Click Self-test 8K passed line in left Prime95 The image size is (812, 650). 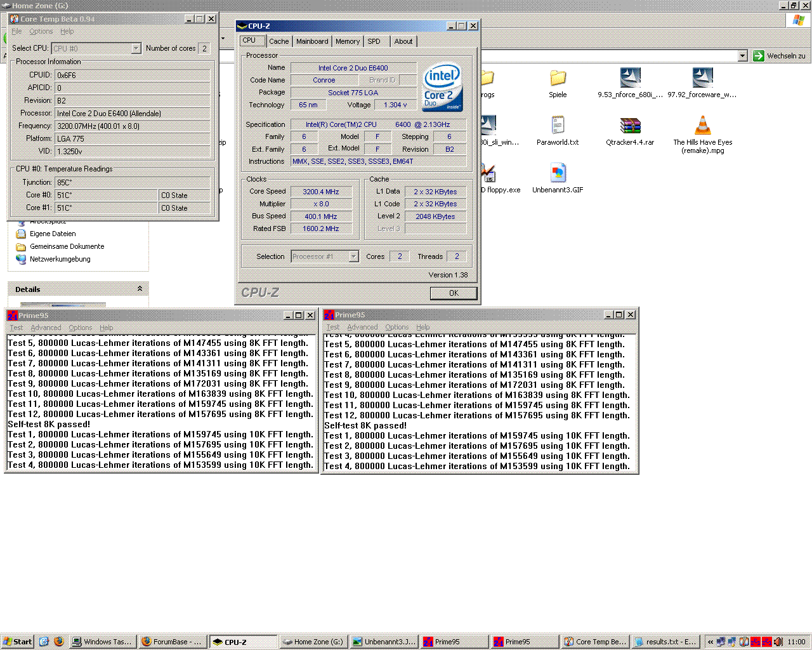coord(49,424)
